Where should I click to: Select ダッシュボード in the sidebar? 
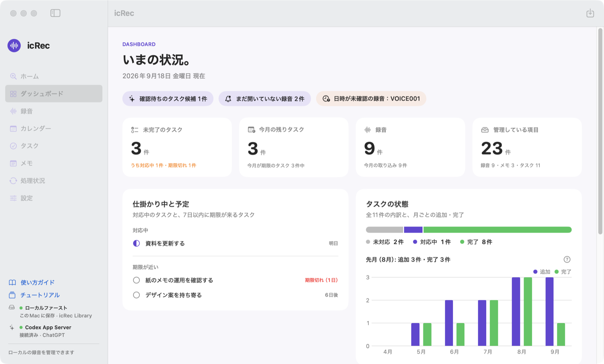coord(54,94)
